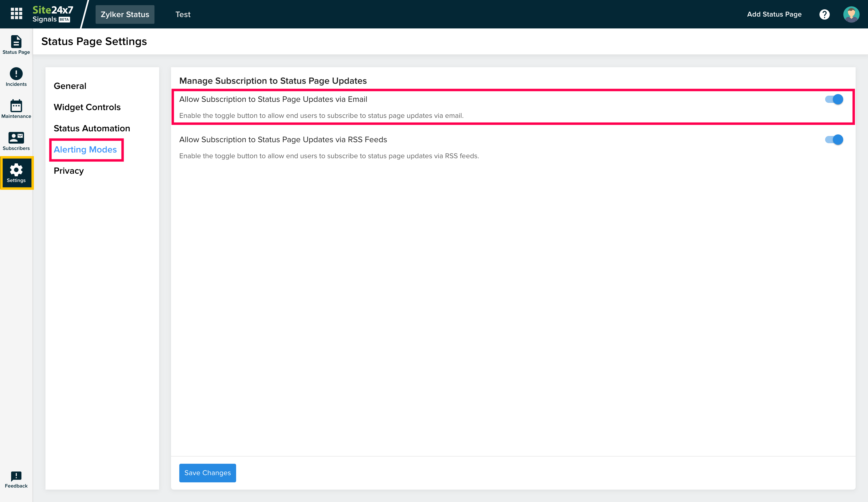868x502 pixels.
Task: Open Widget Controls settings
Action: (x=87, y=107)
